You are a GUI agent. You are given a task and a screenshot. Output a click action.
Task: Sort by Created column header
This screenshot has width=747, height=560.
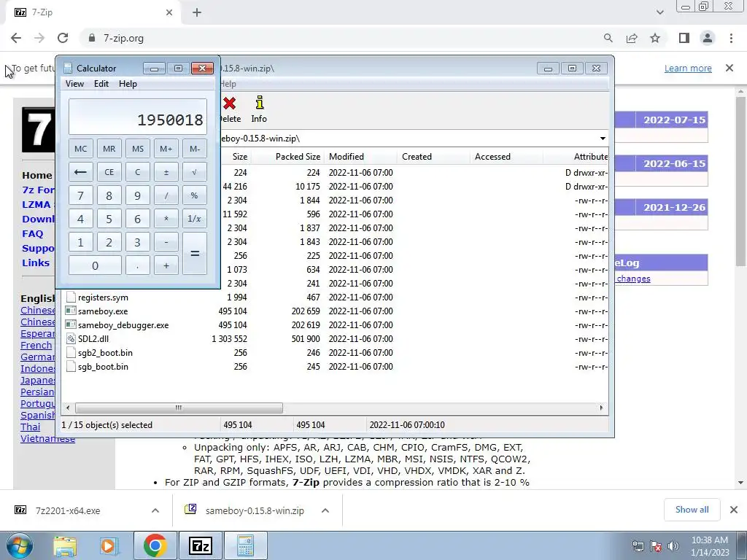tap(433, 157)
